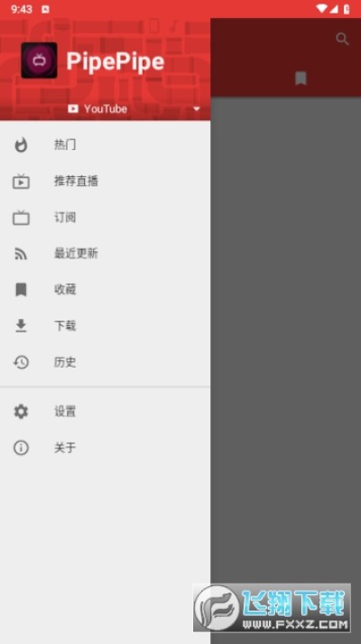This screenshot has height=644, width=361.
Task: Tap the dimmed area to close the drawer
Action: click(x=285, y=329)
